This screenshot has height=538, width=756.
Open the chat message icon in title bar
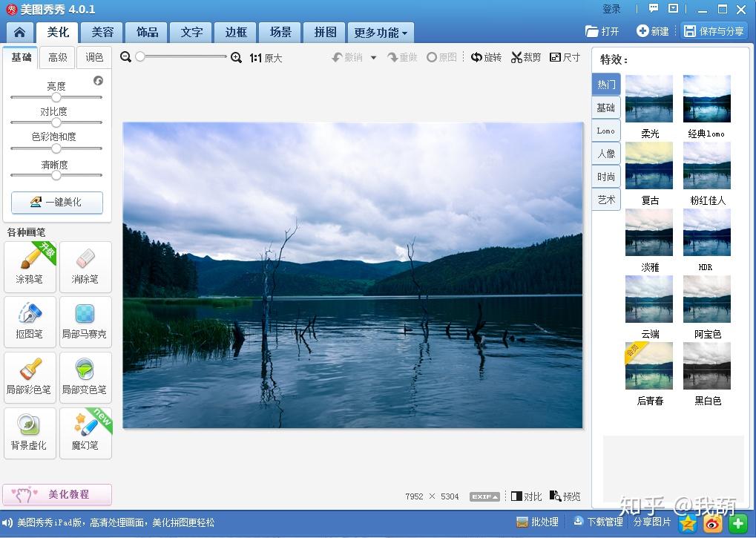pos(654,8)
